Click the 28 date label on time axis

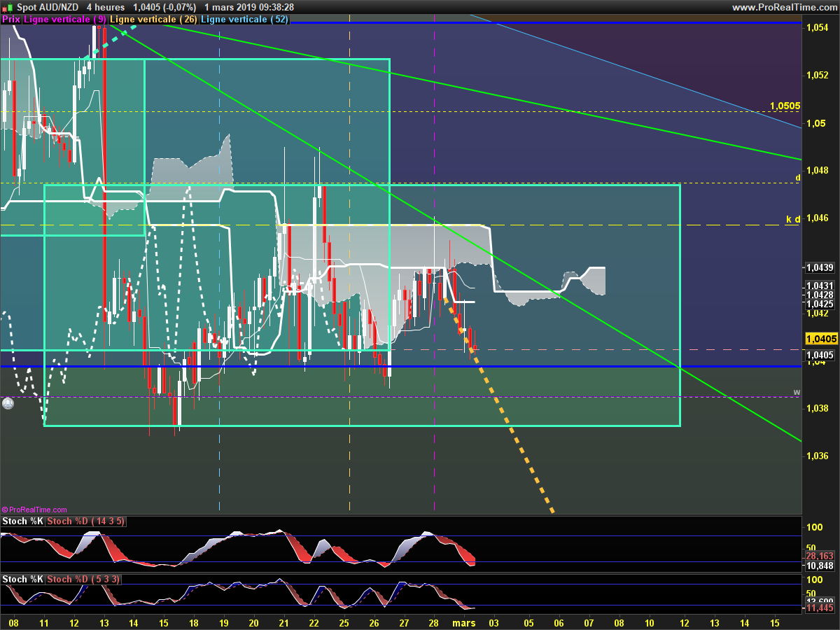coord(434,623)
